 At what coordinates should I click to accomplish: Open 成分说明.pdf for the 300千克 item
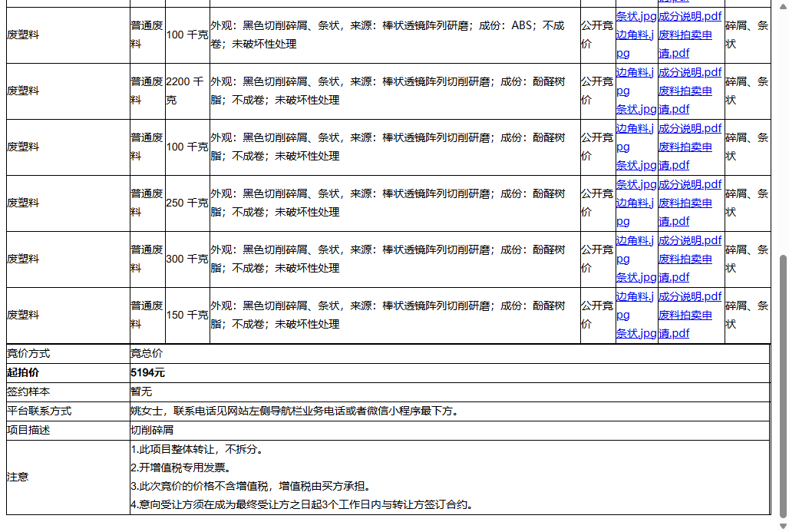688,240
